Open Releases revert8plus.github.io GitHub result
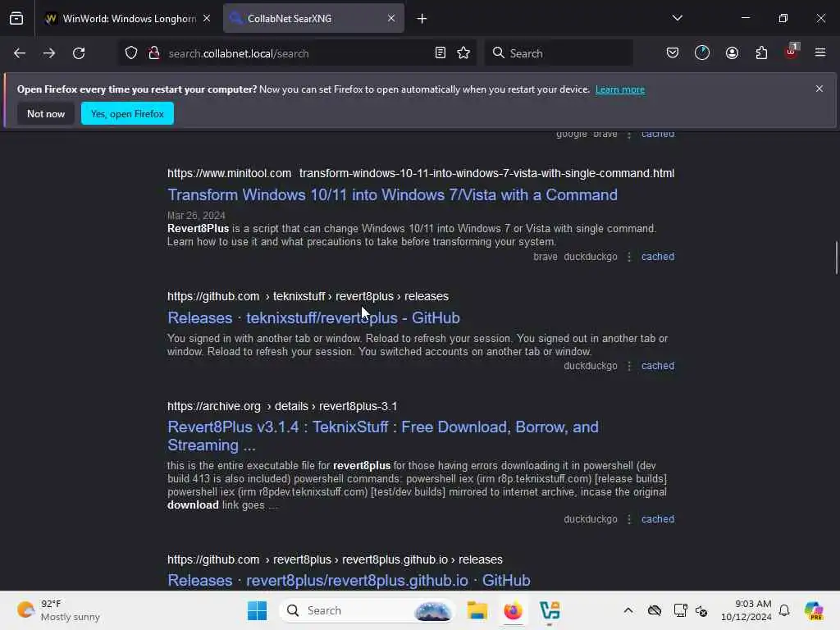 (x=349, y=580)
